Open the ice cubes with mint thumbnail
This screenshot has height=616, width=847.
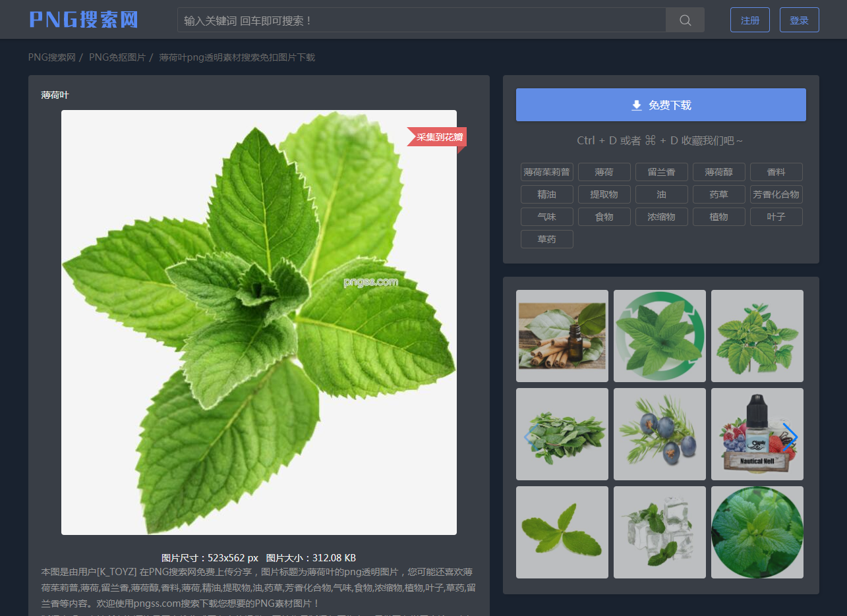click(660, 532)
